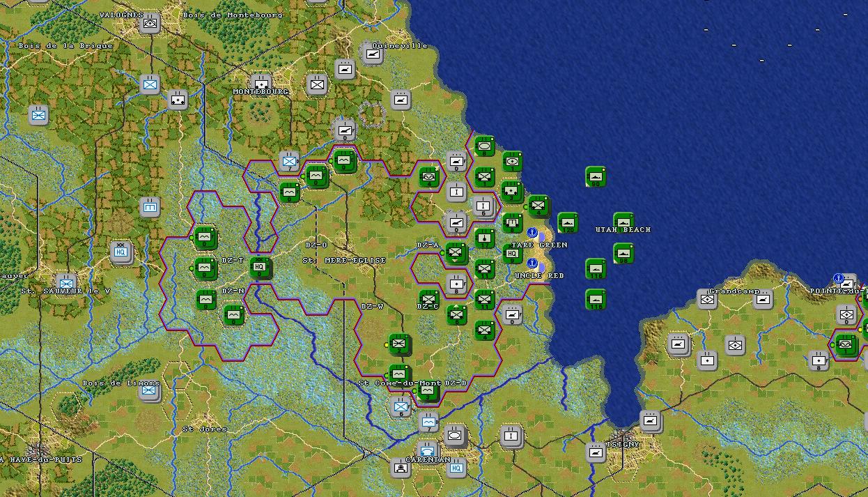Select the green tank unit with strength 8
Image resolution: width=868 pixels, height=497 pixels.
click(485, 146)
